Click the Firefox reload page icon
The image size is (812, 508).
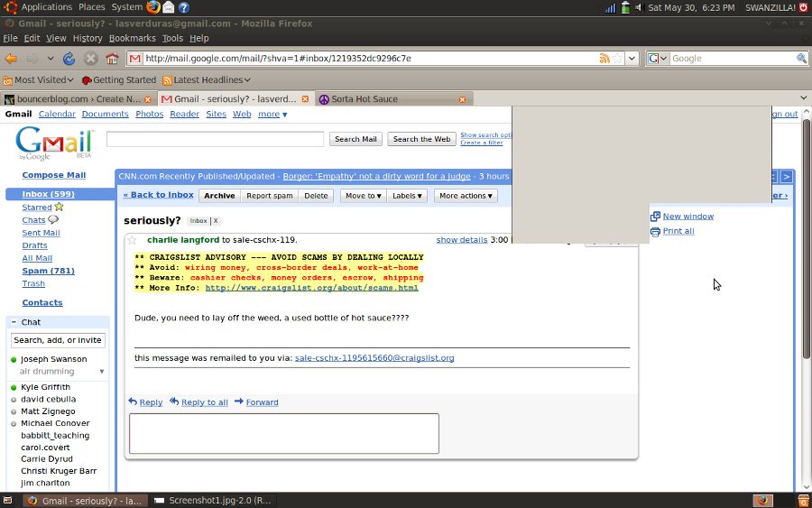69,59
